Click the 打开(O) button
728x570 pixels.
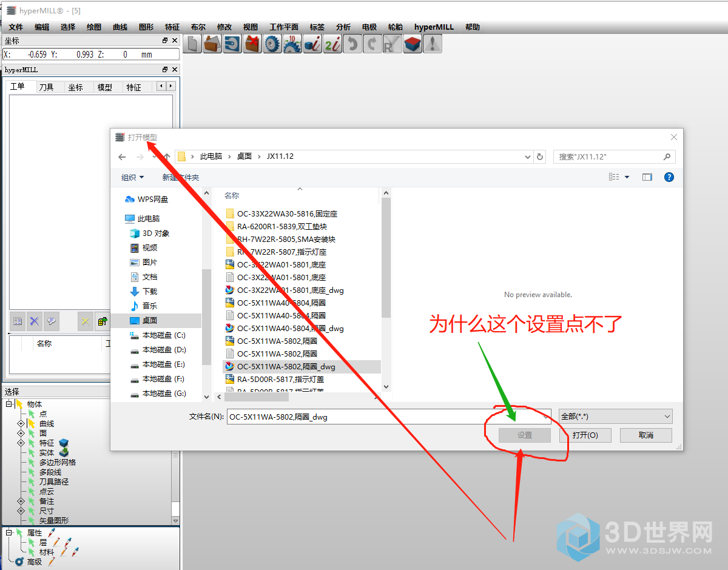tap(585, 435)
